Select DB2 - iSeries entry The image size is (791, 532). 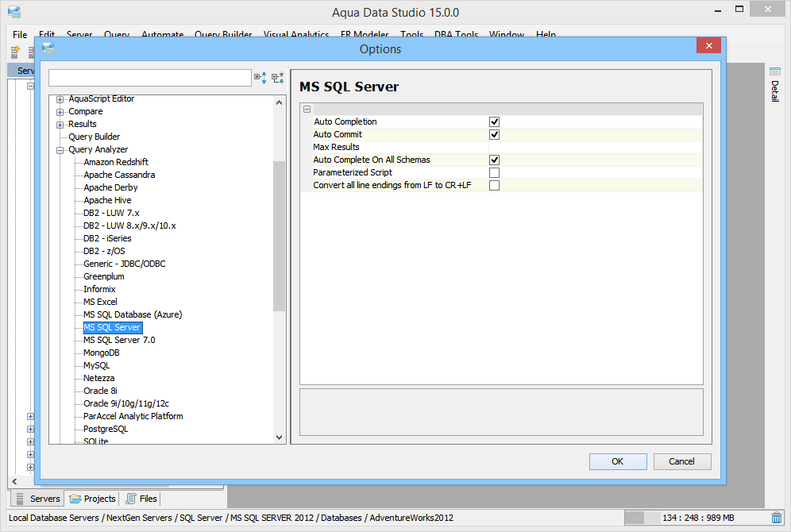point(107,238)
